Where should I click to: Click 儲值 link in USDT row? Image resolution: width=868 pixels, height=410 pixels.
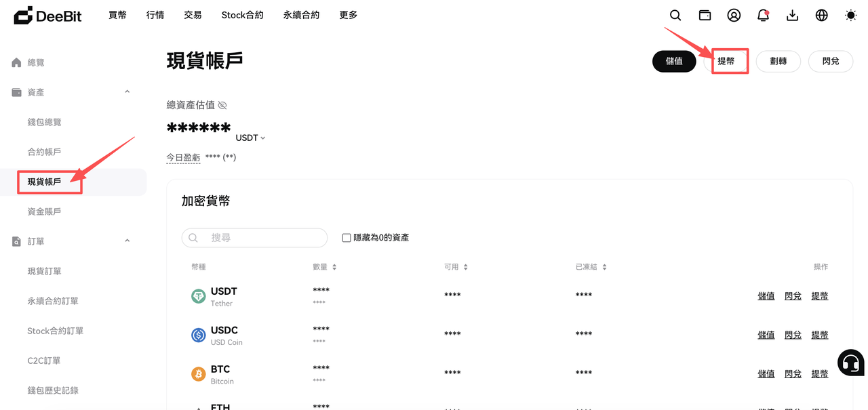pos(766,296)
